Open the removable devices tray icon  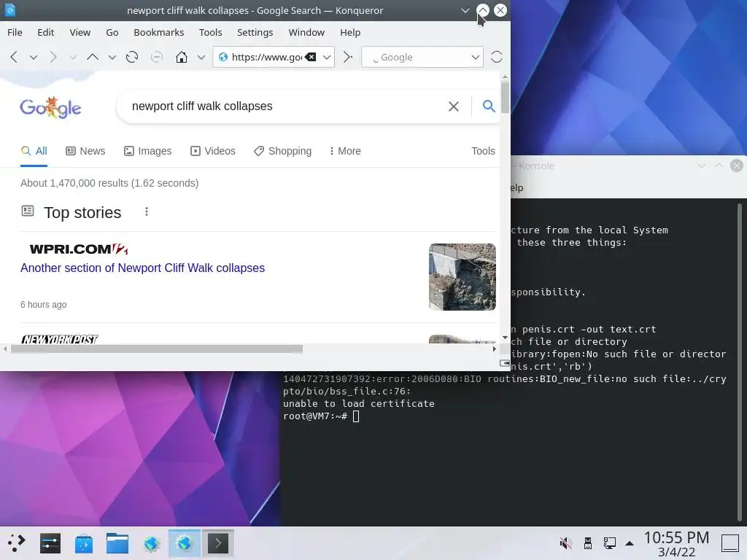pyautogui.click(x=588, y=542)
